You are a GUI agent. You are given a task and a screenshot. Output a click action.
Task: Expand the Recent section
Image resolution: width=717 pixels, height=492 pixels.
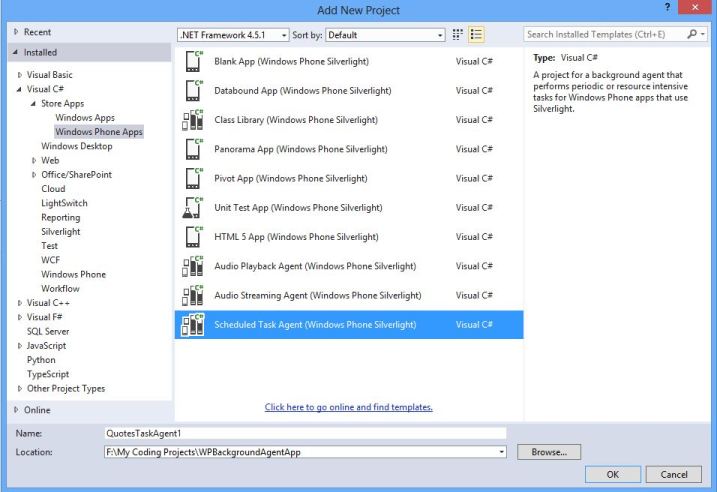click(x=16, y=32)
